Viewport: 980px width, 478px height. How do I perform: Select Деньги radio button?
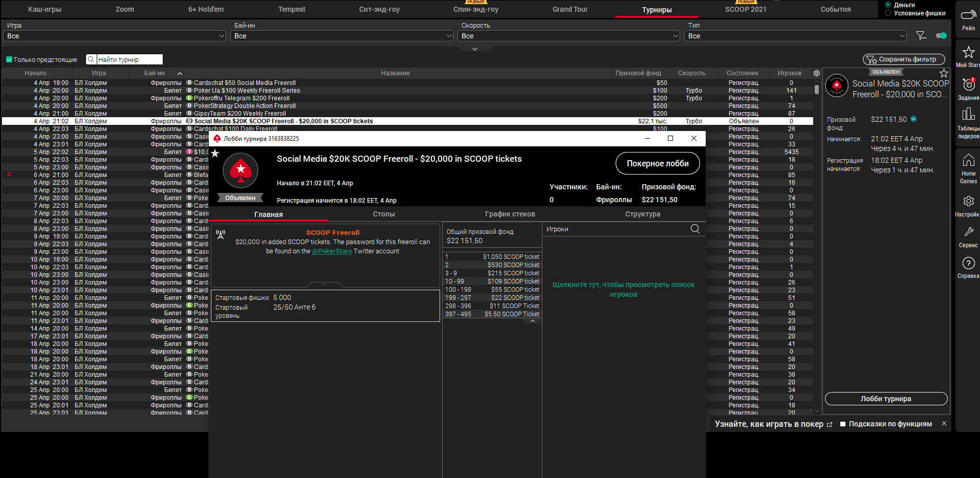[x=888, y=5]
